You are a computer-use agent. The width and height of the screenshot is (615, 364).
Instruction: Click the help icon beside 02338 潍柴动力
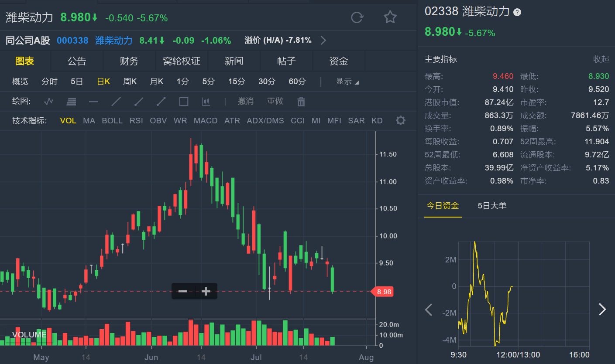517,12
